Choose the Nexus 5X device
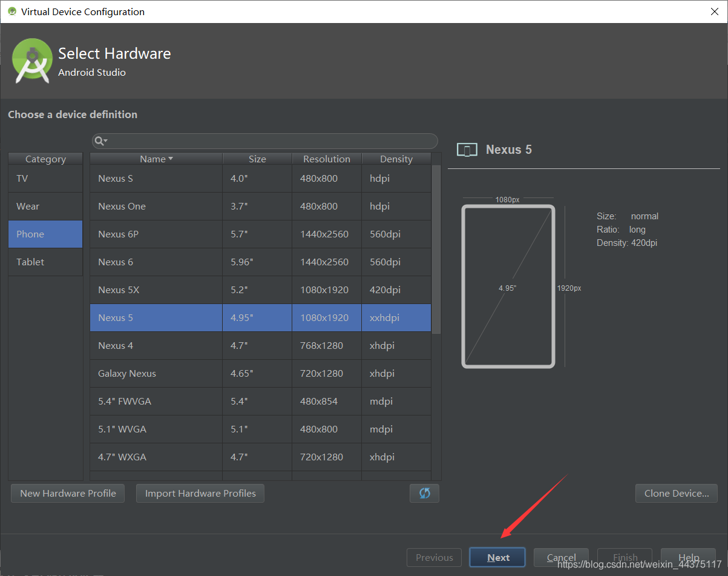Screen dimensions: 728x576 [260, 290]
